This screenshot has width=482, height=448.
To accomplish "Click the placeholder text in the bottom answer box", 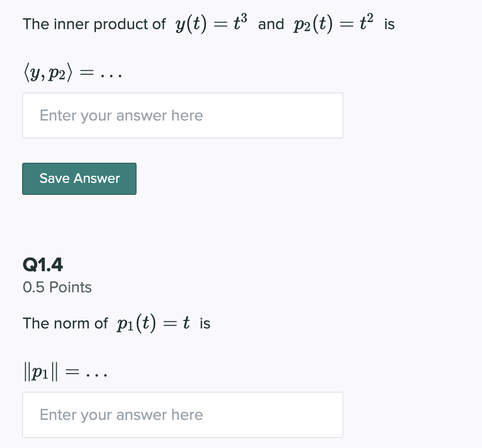I will pyautogui.click(x=121, y=414).
